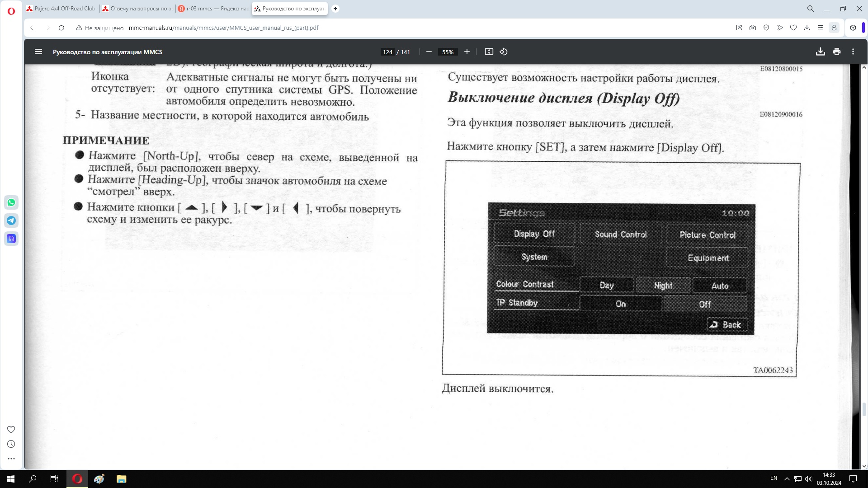Click the PDF zoom in plus button
This screenshot has height=488, width=868.
click(467, 52)
